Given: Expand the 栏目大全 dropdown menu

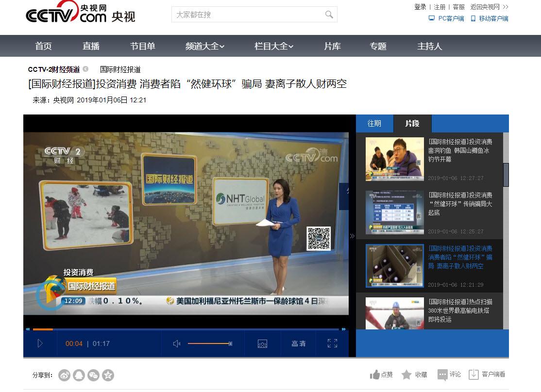Looking at the screenshot, I should click(x=274, y=46).
